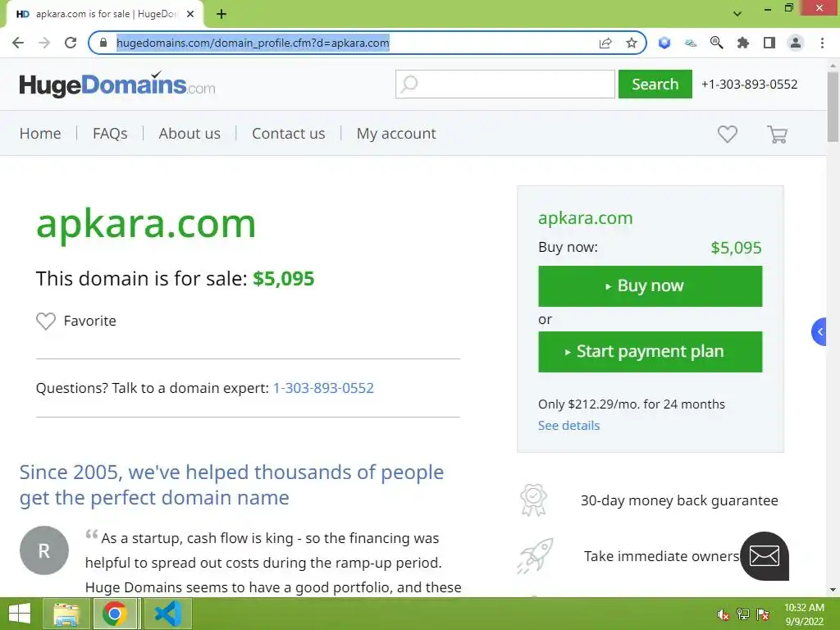Open See details link
Viewport: 840px width, 630px height.
click(569, 426)
